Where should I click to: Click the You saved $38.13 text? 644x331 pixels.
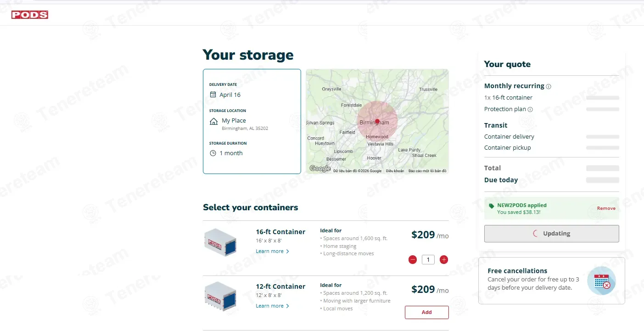click(x=519, y=212)
